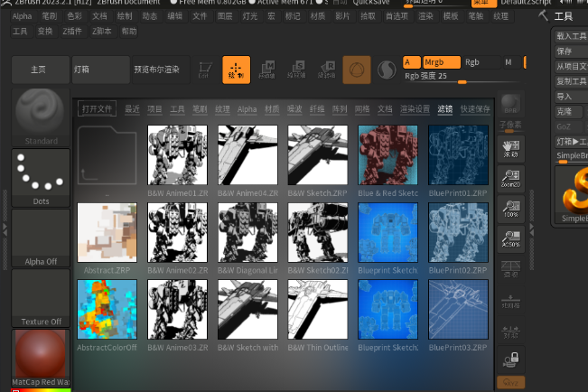Image resolution: width=588 pixels, height=392 pixels.
Task: Switch to the 滤镜 tab in LightBox
Action: (x=445, y=109)
